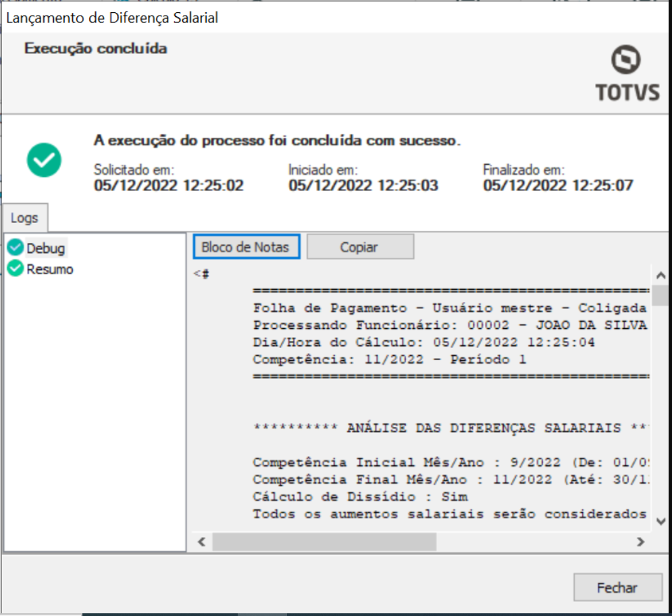Viewport: 672px width, 616px height.
Task: Click the TOTVS logo
Action: pyautogui.click(x=627, y=74)
